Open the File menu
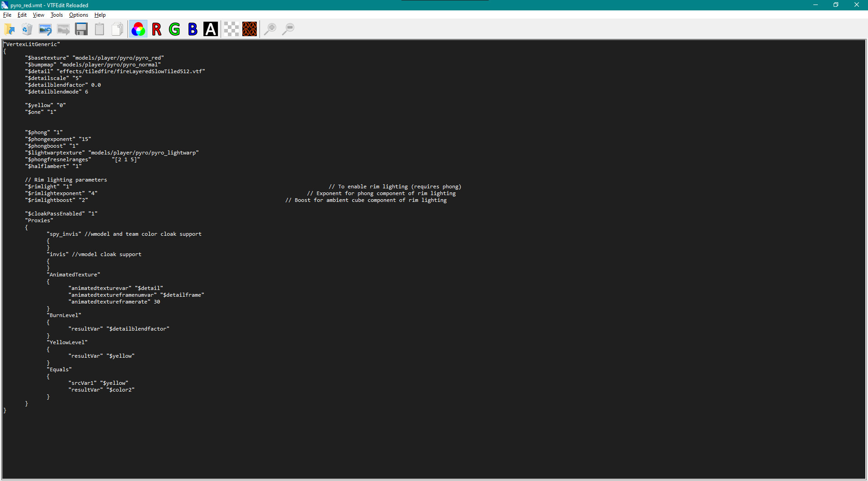This screenshot has width=868, height=481. pyautogui.click(x=7, y=15)
